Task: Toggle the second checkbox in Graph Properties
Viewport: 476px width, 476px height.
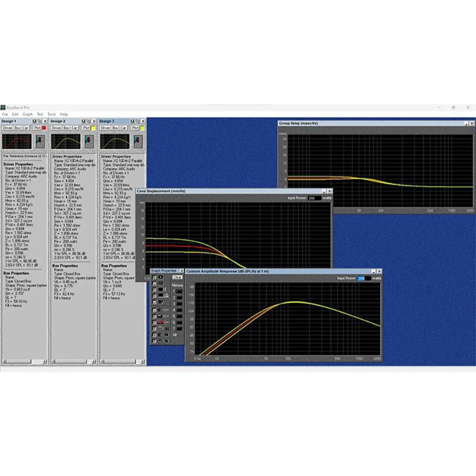Action: (x=154, y=283)
